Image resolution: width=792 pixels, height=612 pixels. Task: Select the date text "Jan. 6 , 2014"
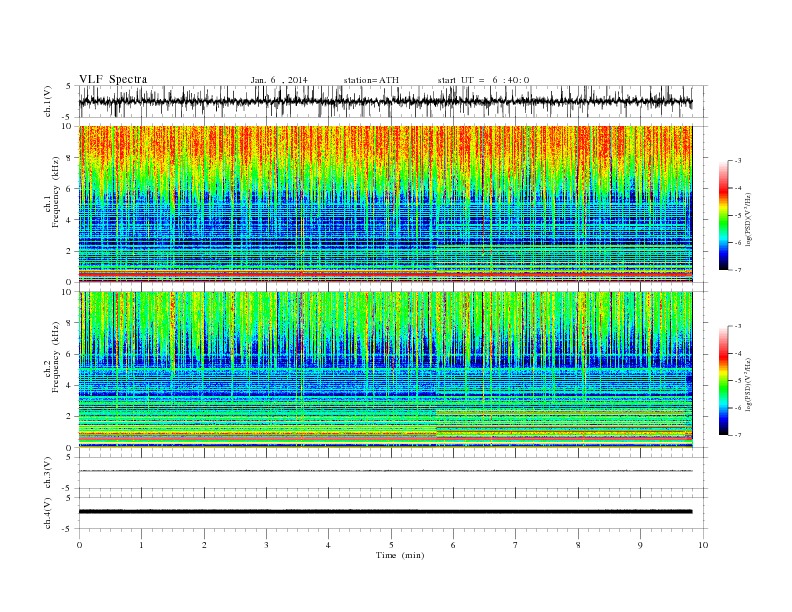279,80
